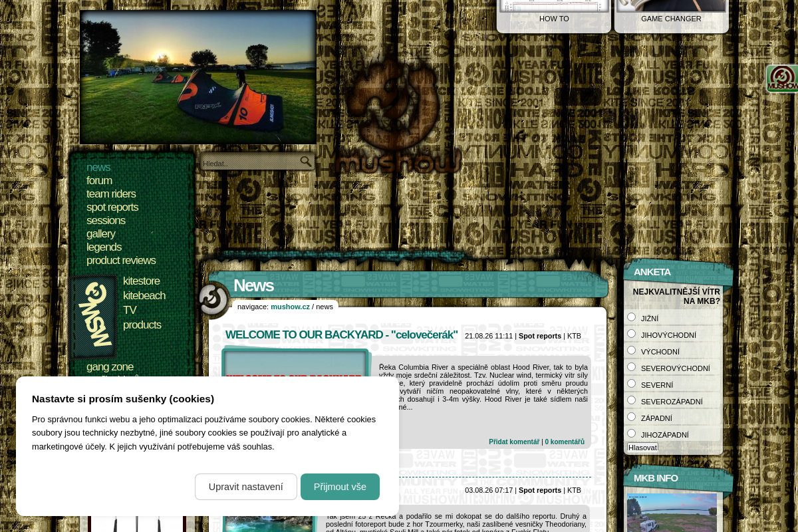Click Spot reports tag dated 21.08.26
The width and height of the screenshot is (798, 532).
(540, 336)
